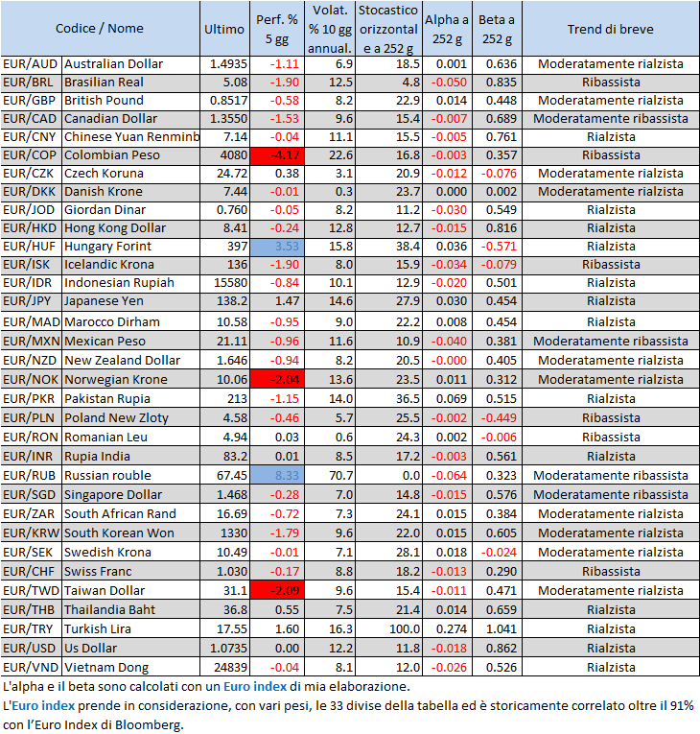Select the 'Stocastico orizzontale a 252 g' header

pos(388,29)
